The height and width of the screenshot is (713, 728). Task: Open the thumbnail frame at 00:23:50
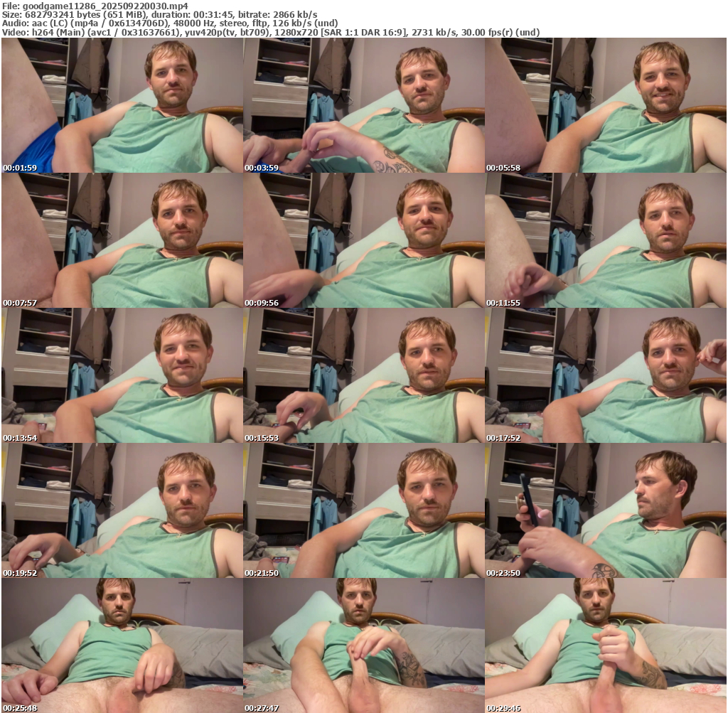[606, 510]
